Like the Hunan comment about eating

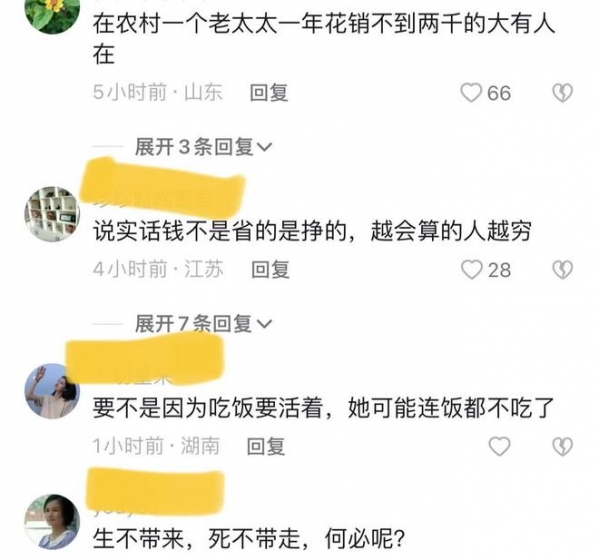coord(500,446)
